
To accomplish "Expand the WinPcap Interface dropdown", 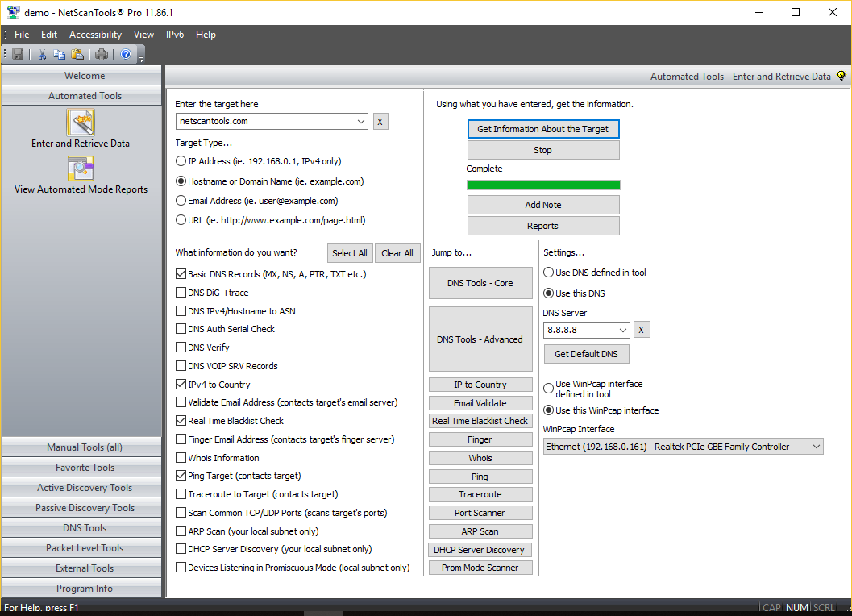I will 817,447.
